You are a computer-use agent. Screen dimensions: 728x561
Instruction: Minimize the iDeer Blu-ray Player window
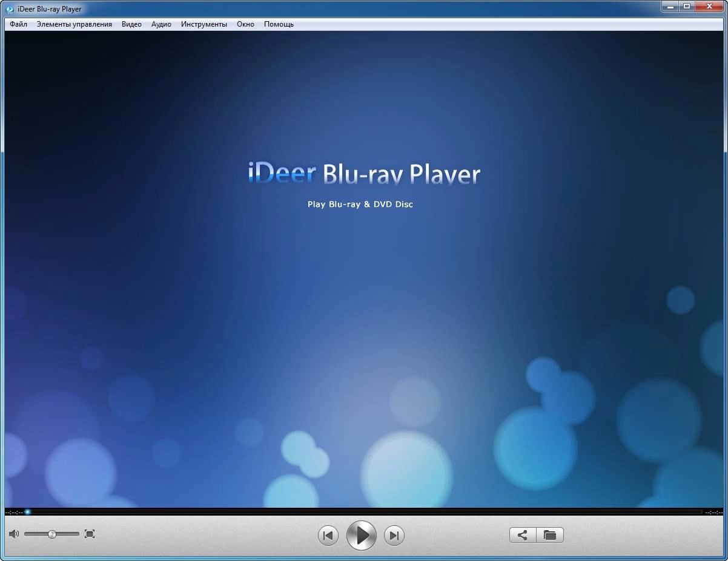[670, 6]
